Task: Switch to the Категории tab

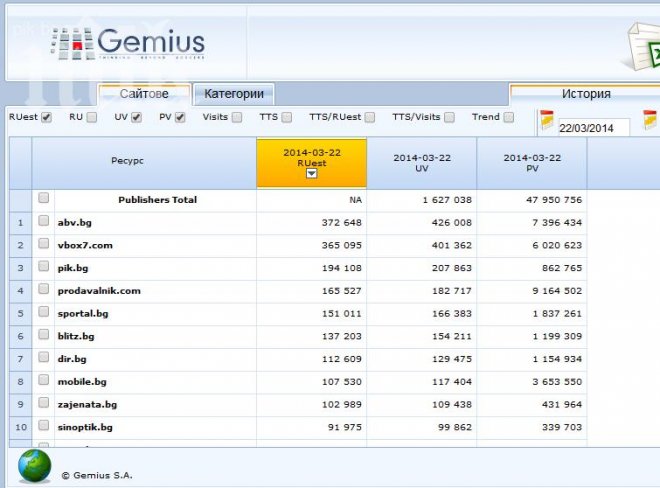Action: (x=234, y=94)
